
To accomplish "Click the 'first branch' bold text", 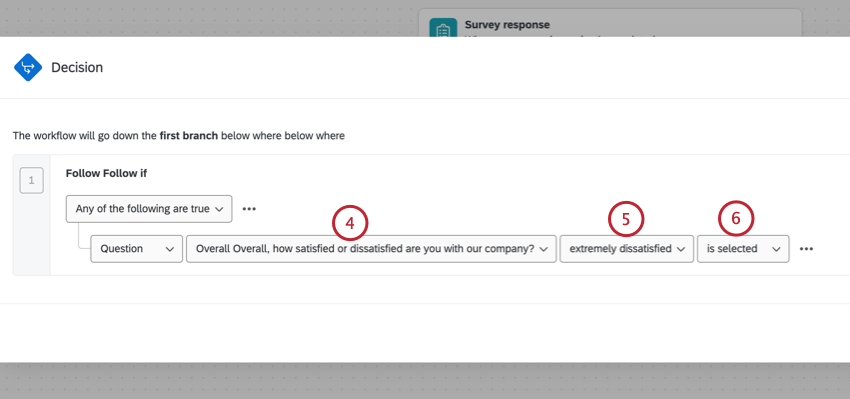I will (189, 136).
